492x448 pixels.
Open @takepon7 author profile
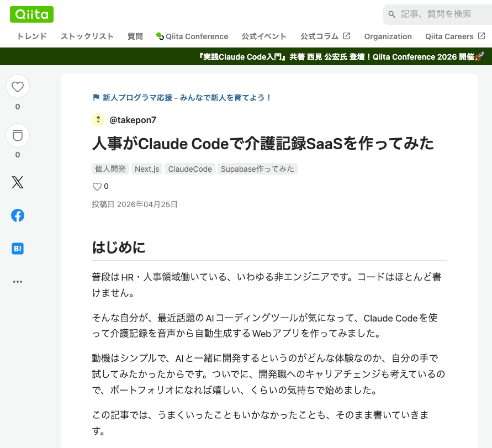[x=133, y=120]
